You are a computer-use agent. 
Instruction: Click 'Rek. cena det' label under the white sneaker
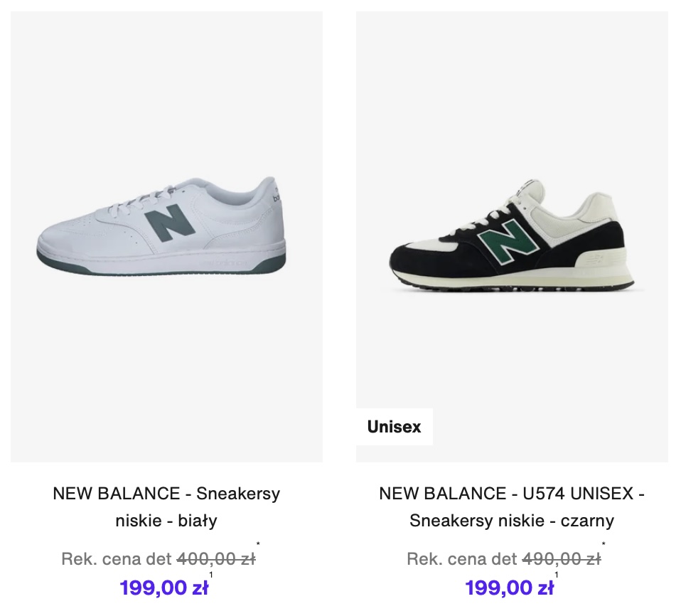117,559
